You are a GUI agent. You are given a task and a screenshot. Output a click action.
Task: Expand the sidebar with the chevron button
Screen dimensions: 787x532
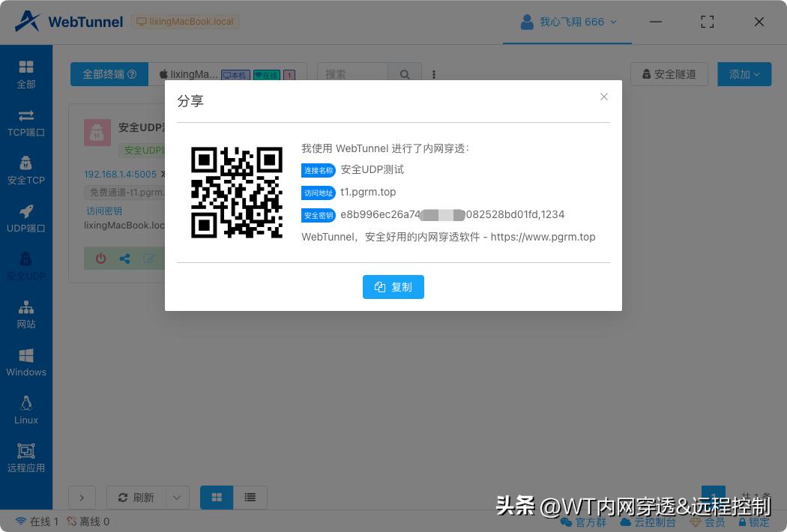click(82, 498)
